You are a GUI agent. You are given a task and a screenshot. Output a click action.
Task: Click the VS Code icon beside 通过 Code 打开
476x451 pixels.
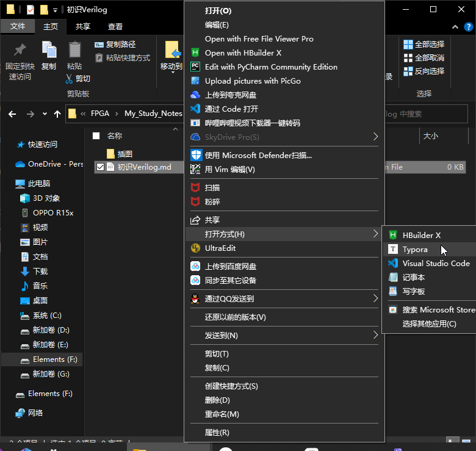(x=195, y=109)
